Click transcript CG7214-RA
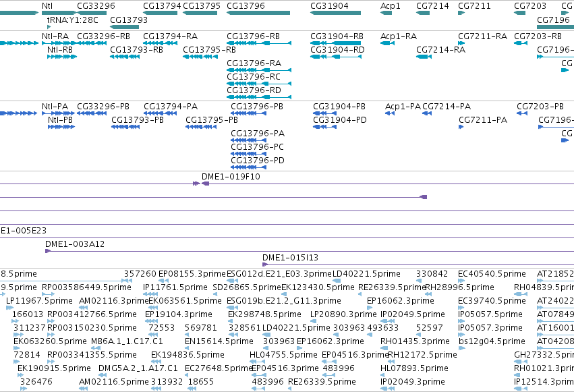Image resolution: width=574 pixels, height=392 pixels. [424, 57]
